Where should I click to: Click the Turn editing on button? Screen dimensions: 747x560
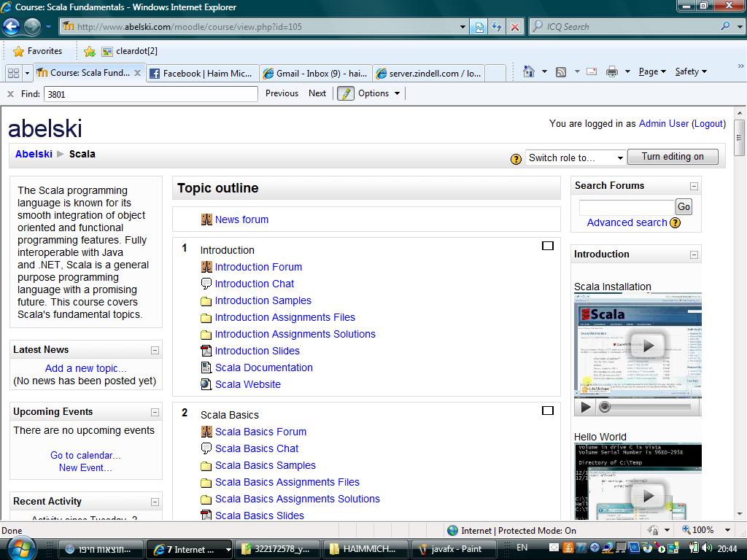point(673,157)
